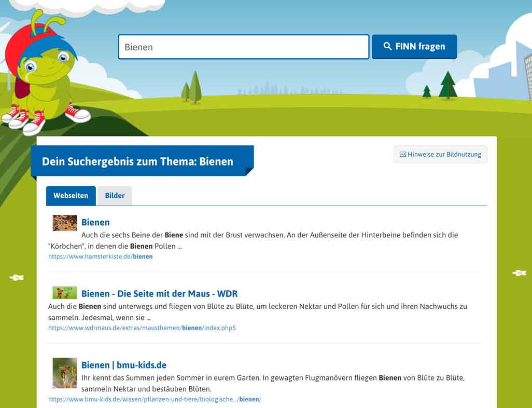The image size is (532, 408).
Task: Open the Bienen result from hamsterkiste.de
Action: pos(95,222)
